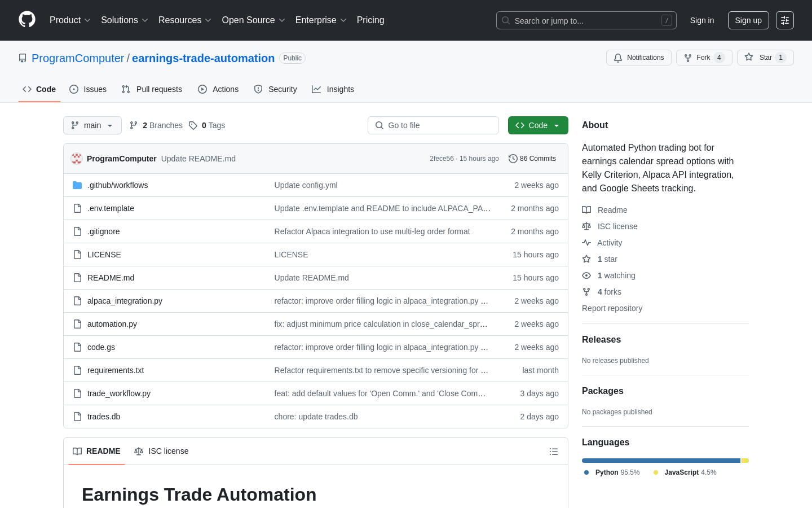
Task: Expand the Product menu
Action: point(70,20)
